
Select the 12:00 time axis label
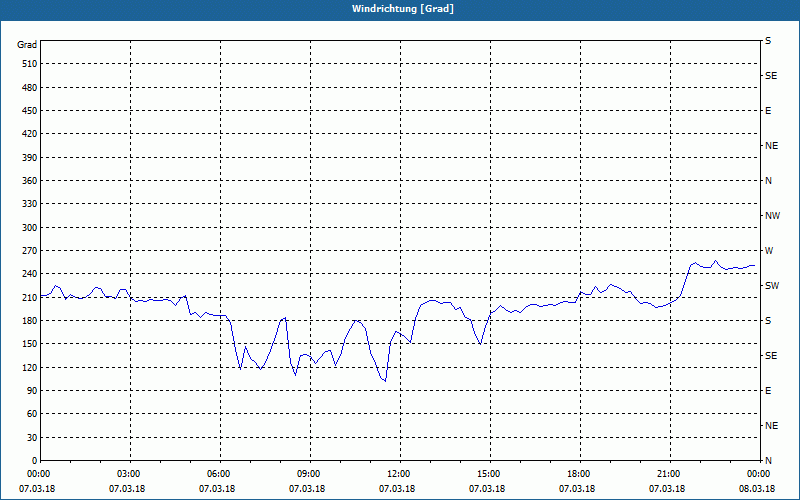click(398, 474)
